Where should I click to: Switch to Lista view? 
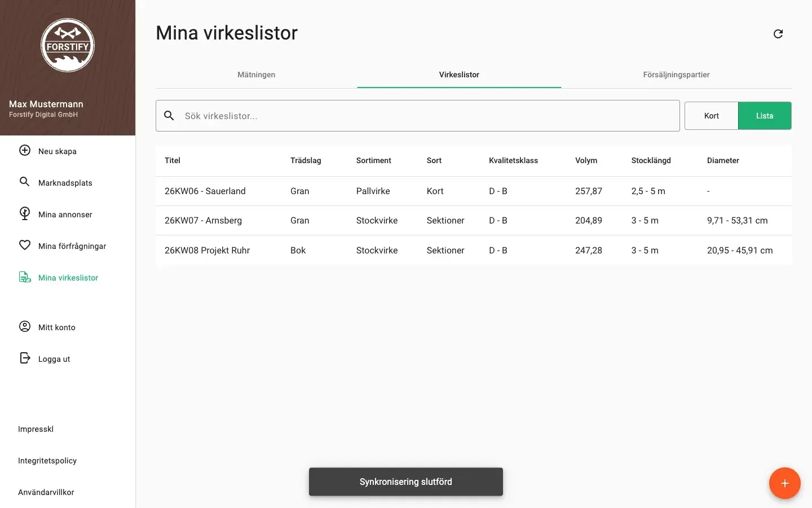[765, 116]
